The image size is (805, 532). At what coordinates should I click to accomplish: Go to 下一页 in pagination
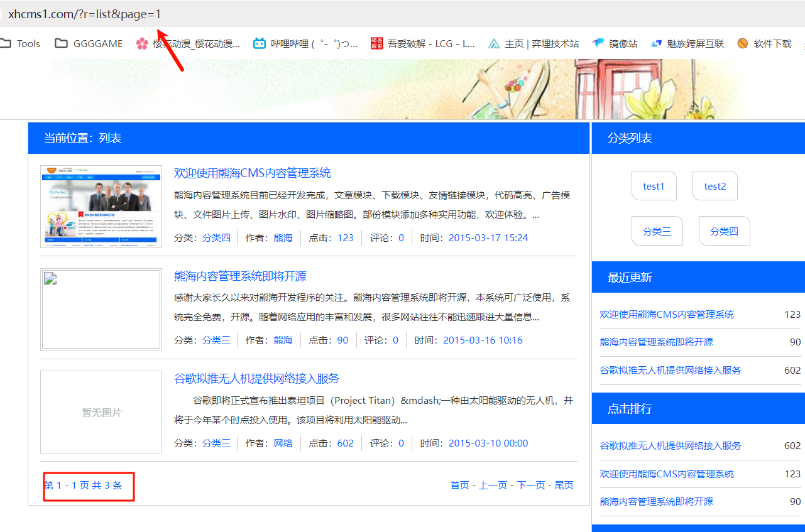tap(531, 485)
